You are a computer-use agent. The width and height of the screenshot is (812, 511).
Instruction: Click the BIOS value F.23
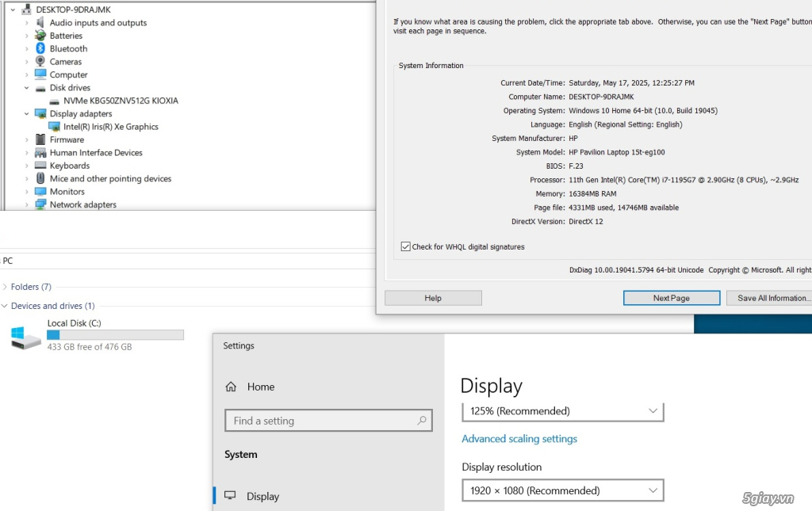[x=576, y=166]
